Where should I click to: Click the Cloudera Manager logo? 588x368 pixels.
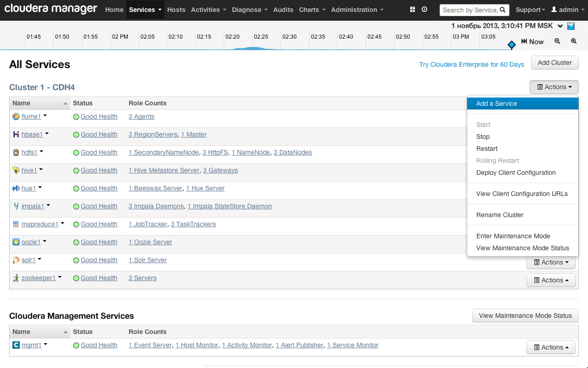click(x=51, y=9)
